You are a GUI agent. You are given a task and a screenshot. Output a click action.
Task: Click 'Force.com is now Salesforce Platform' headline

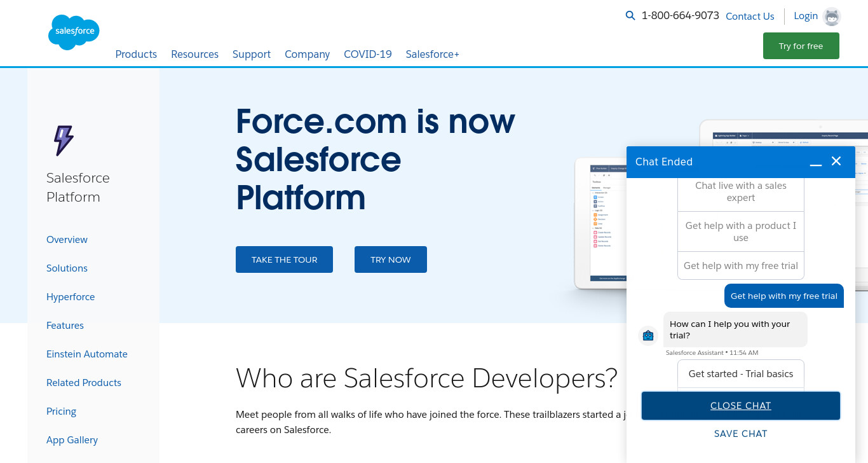pos(376,159)
